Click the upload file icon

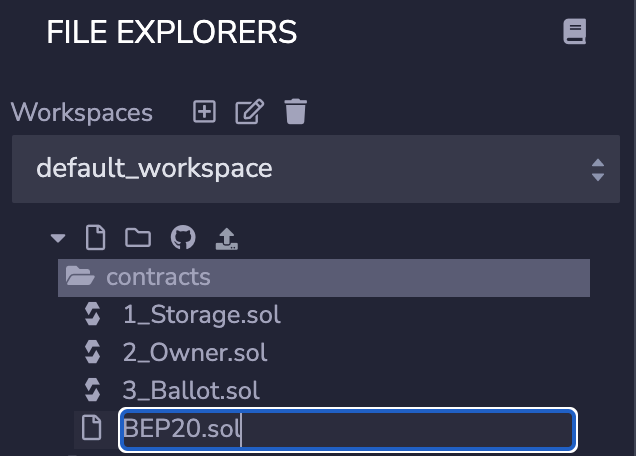(x=227, y=238)
